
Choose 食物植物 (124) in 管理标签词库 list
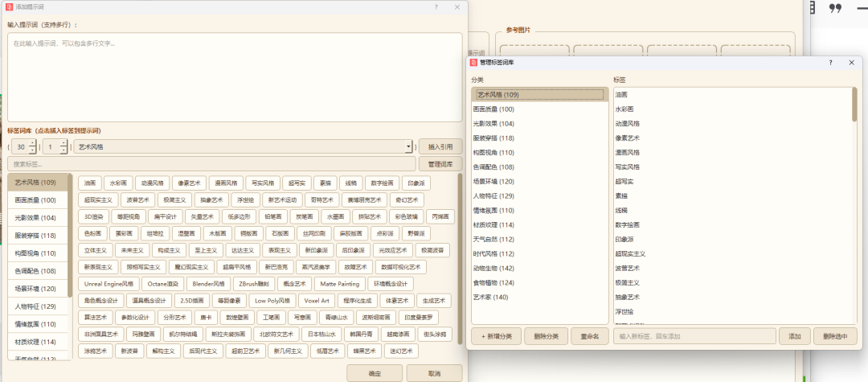pyautogui.click(x=540, y=282)
